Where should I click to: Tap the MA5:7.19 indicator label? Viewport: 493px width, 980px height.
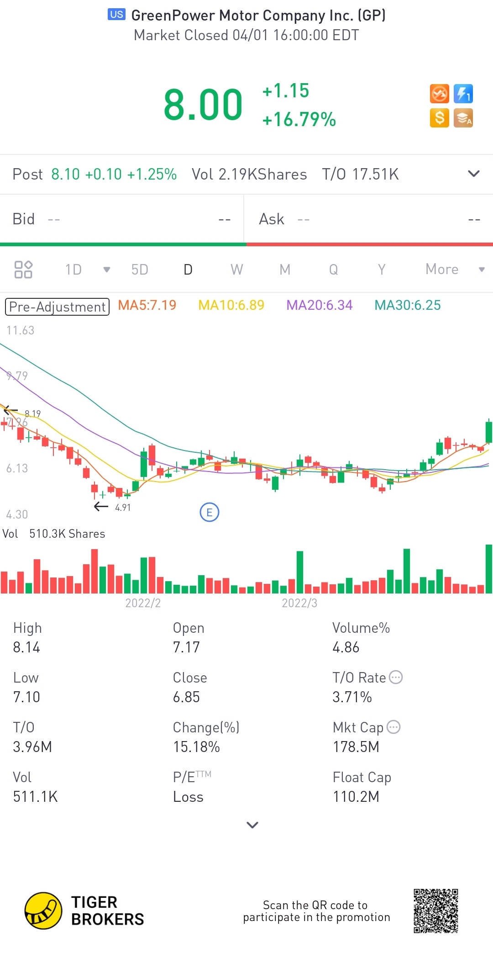(147, 305)
